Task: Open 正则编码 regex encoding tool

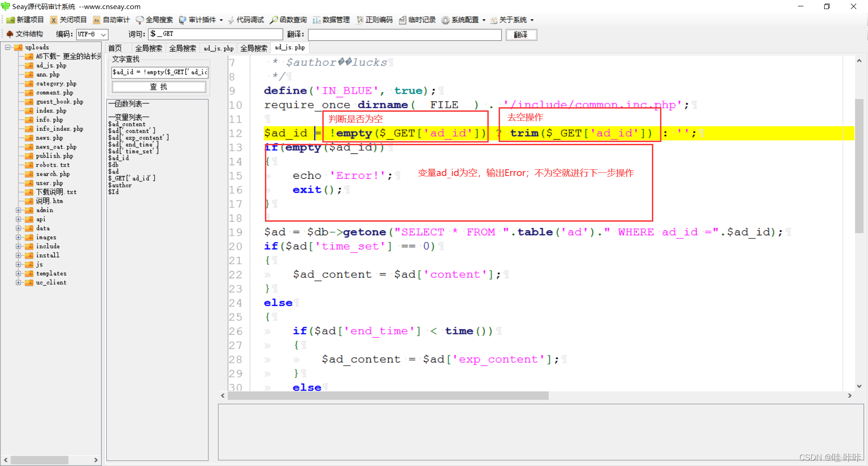Action: coord(374,20)
